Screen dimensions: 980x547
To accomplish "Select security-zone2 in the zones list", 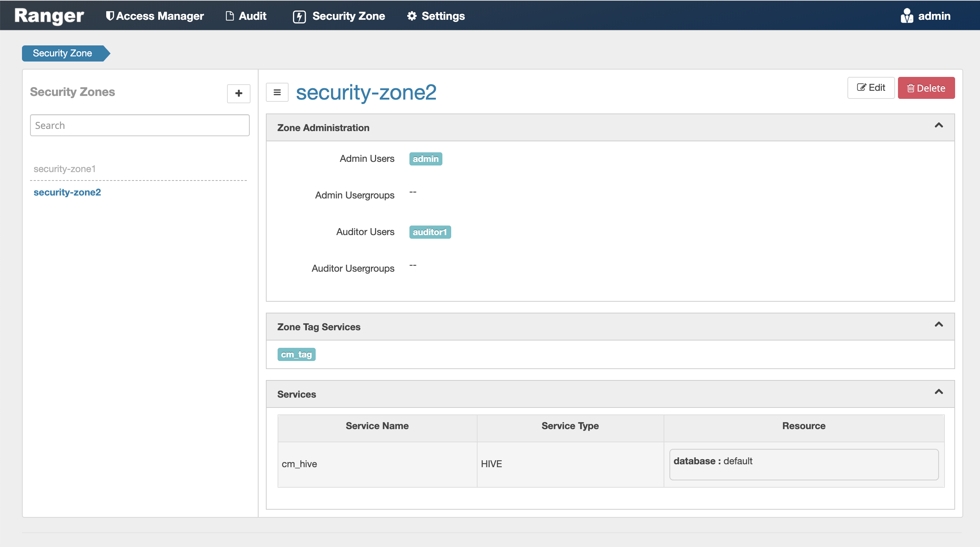I will pos(67,192).
